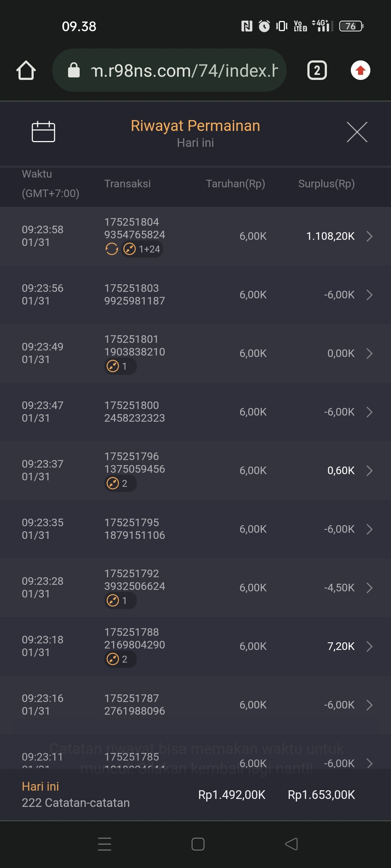Screen dimensions: 391x868
Task: Select transaction 175251800 2458232323
Action: pyautogui.click(x=134, y=412)
